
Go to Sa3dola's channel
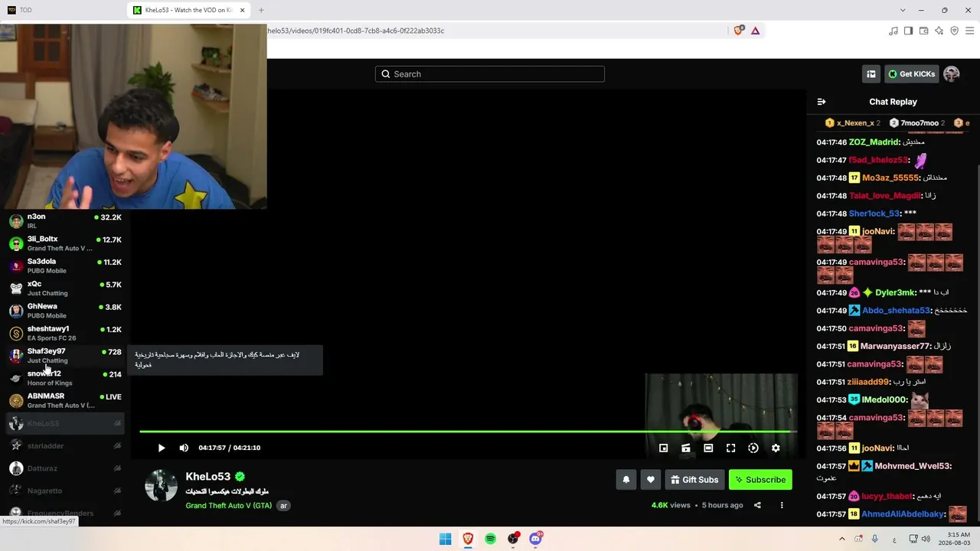coord(65,266)
